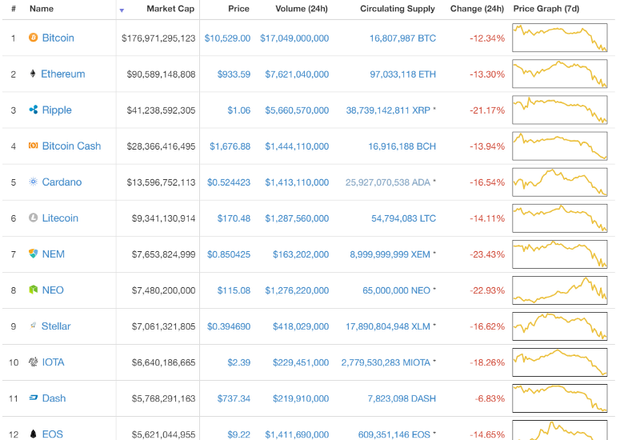Open Litecoin's 7-day price graph
This screenshot has width=640, height=440.
pyautogui.click(x=560, y=218)
